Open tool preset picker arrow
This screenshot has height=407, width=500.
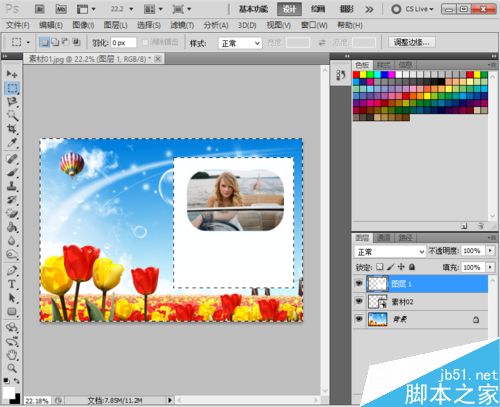[x=28, y=42]
